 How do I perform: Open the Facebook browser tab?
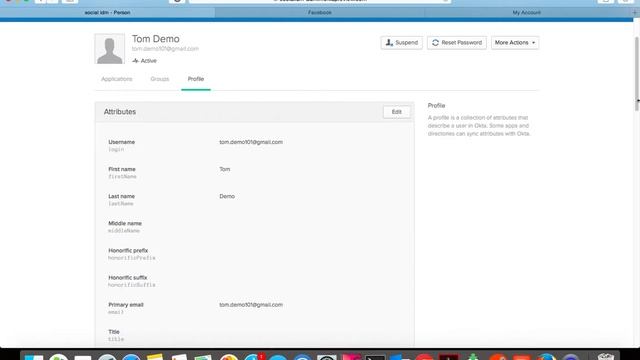(x=320, y=13)
